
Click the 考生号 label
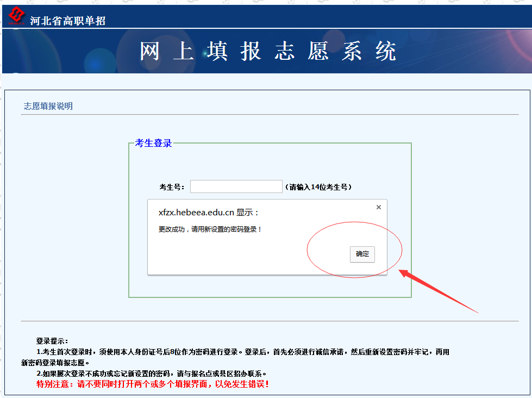tap(172, 187)
